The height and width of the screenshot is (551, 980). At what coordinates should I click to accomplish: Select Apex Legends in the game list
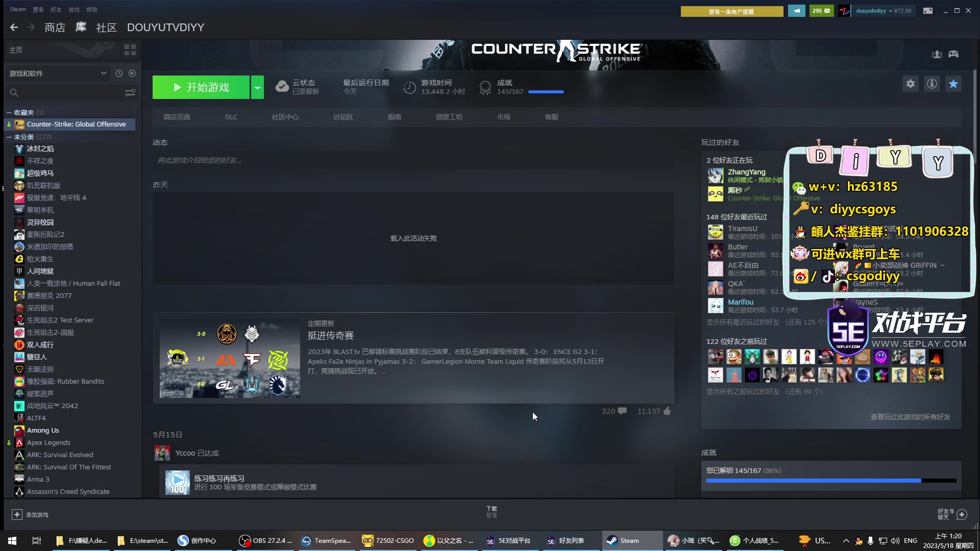[48, 442]
